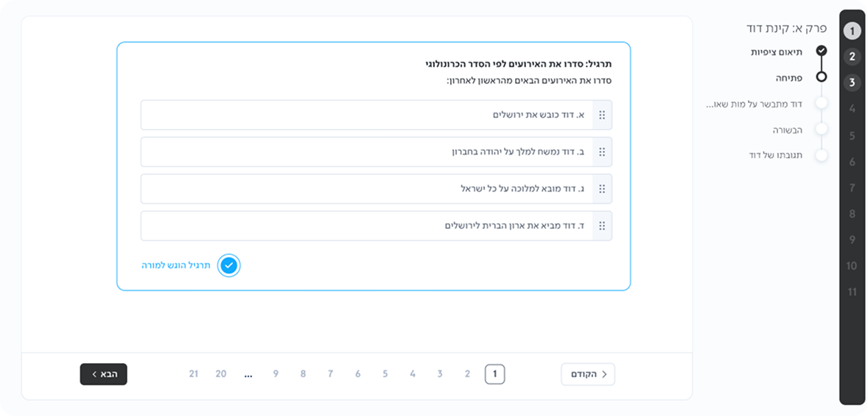
Task: Click current step marker next to פתיחה
Action: (822, 77)
